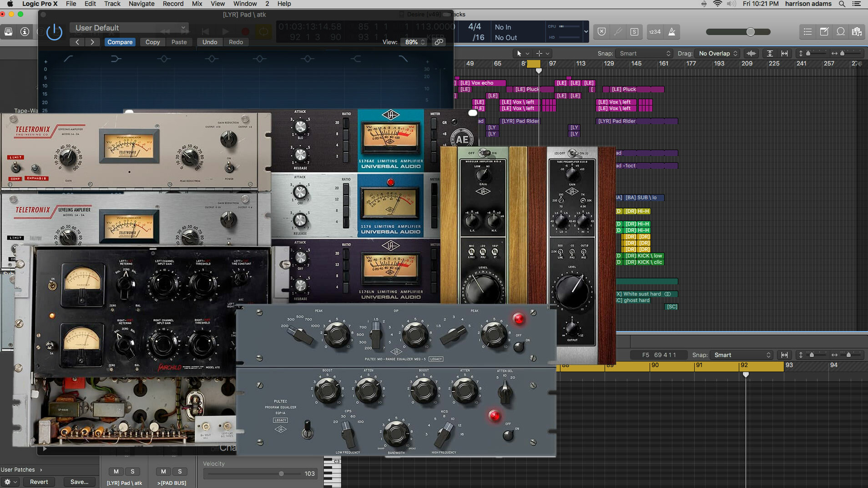This screenshot has height=488, width=868.
Task: Open the Mix menu
Action: pyautogui.click(x=197, y=4)
